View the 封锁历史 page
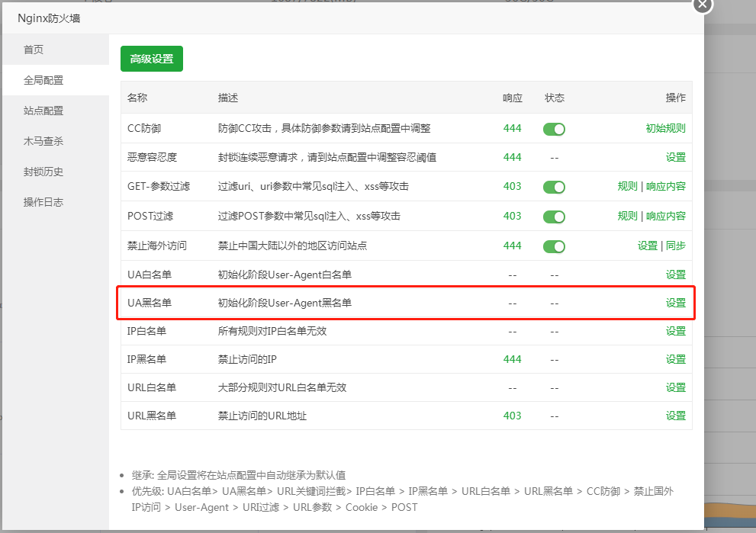756x533 pixels. tap(46, 171)
